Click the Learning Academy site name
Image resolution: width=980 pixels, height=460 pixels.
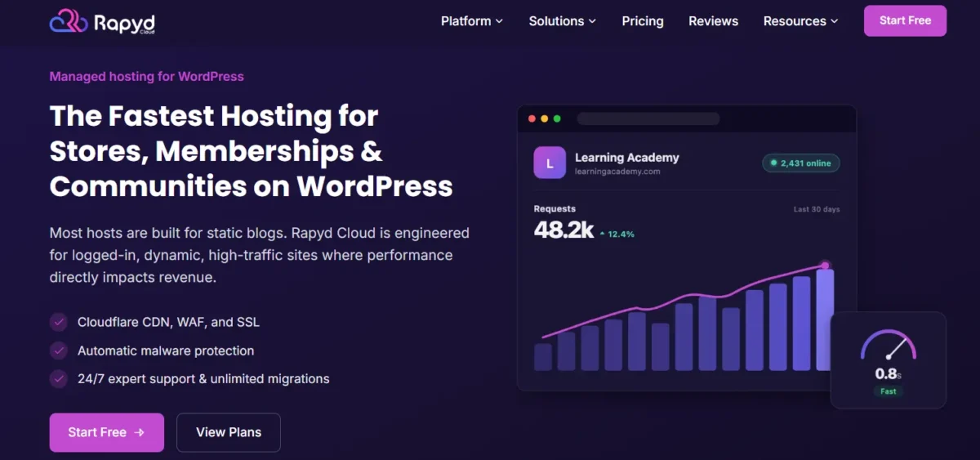point(627,157)
